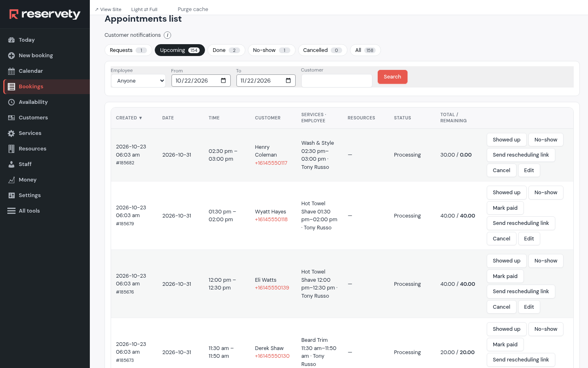Screen dimensions: 588x368
Task: Click booking ID #185679 text
Action: point(125,224)
